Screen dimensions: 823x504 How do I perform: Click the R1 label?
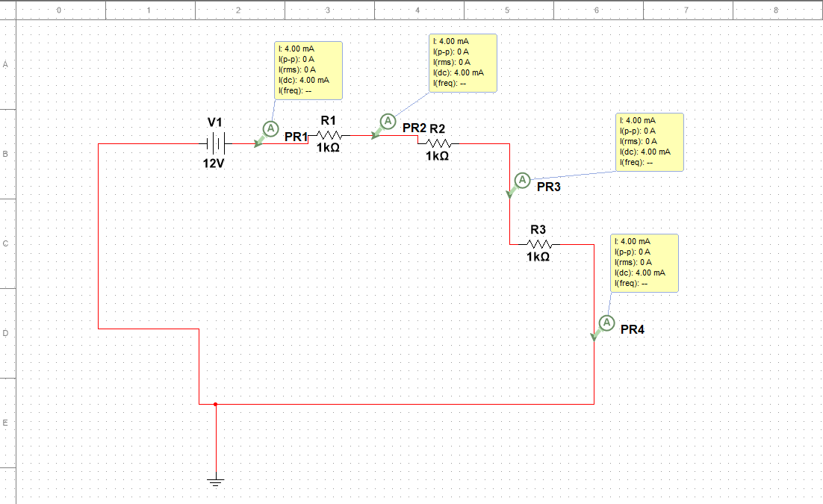click(328, 121)
